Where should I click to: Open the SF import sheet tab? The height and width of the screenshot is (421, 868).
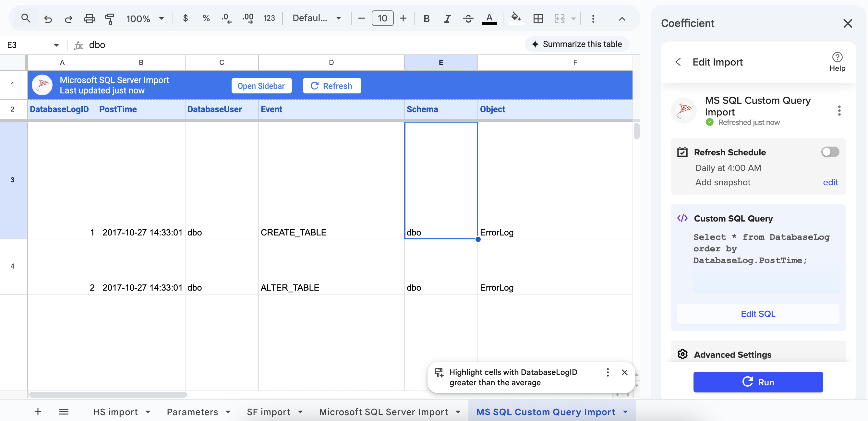click(x=268, y=412)
